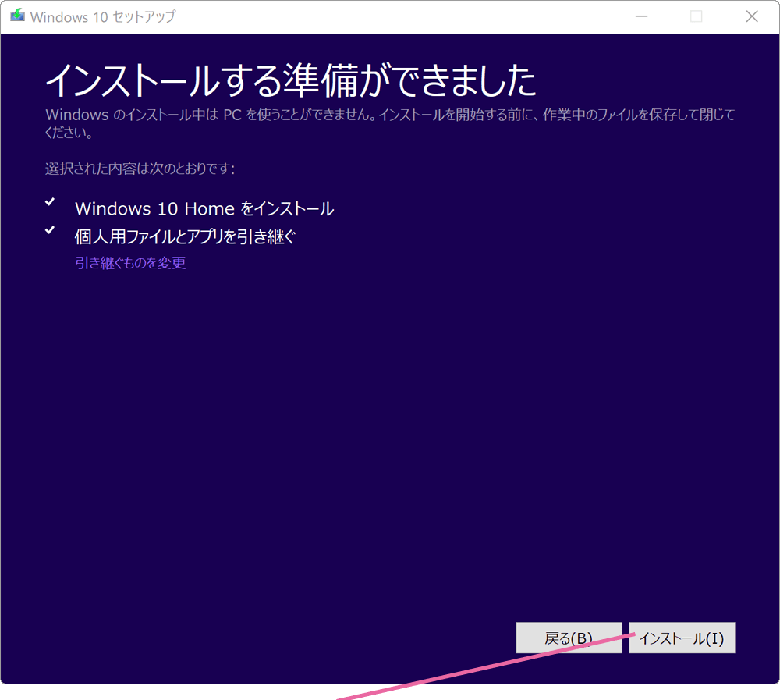Open the 引き継ぐものを変更 link
The height and width of the screenshot is (700, 780).
point(130,262)
